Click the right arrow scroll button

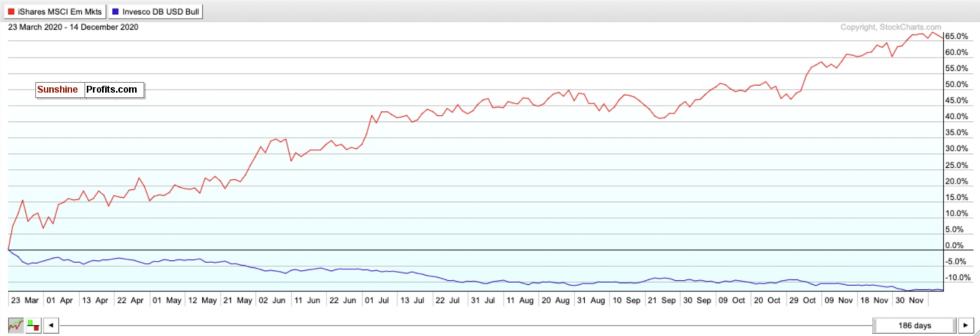(966, 325)
